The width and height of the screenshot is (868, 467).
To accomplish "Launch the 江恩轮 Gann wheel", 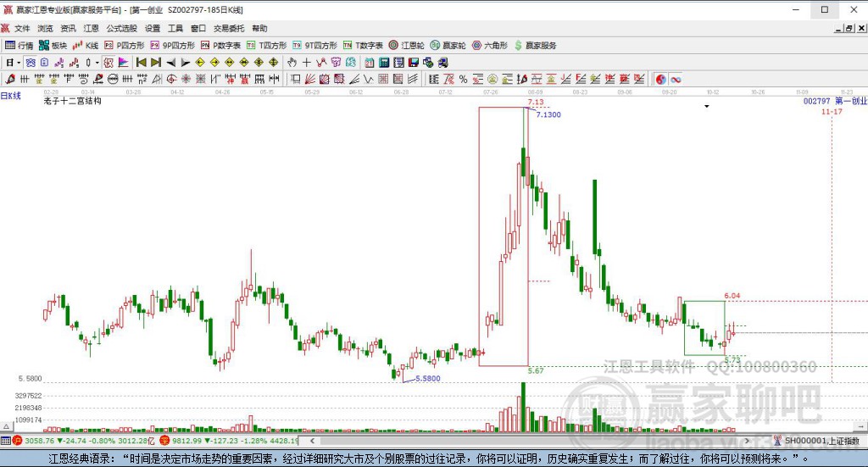I will pos(406,46).
